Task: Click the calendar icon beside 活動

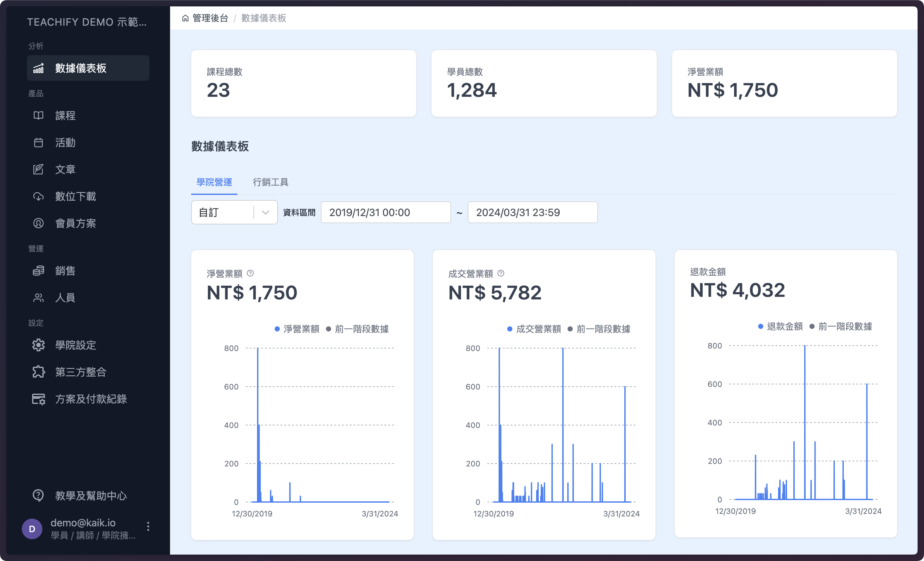Action: [38, 142]
